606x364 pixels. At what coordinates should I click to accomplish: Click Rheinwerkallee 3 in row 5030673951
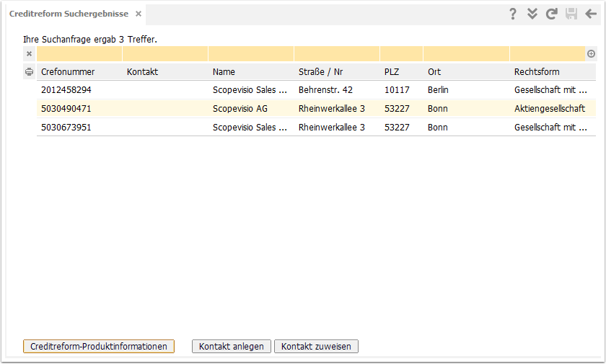(332, 128)
